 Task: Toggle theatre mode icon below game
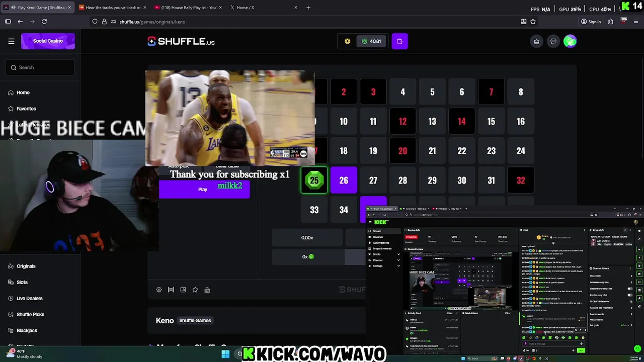click(x=171, y=290)
